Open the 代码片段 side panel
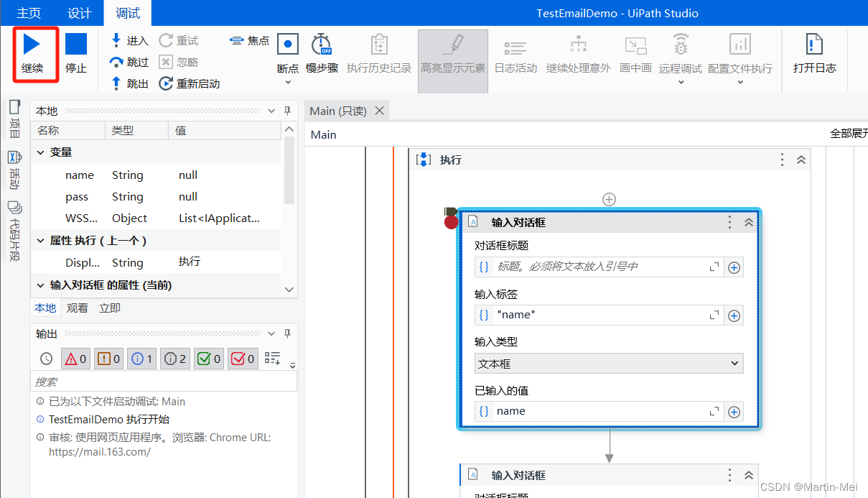The image size is (868, 498). (x=14, y=231)
